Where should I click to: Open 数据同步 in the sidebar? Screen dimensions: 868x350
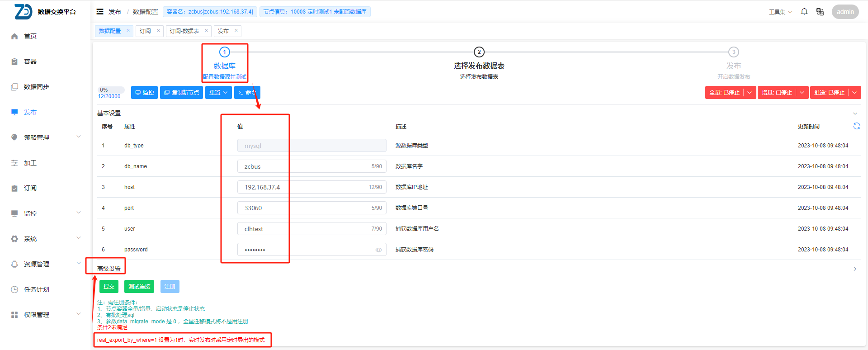(36, 87)
